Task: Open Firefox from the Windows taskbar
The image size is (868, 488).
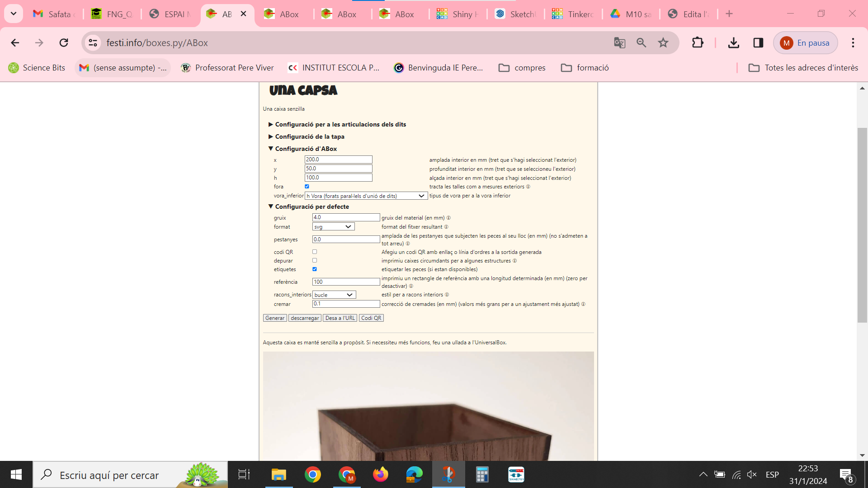Action: point(380,475)
